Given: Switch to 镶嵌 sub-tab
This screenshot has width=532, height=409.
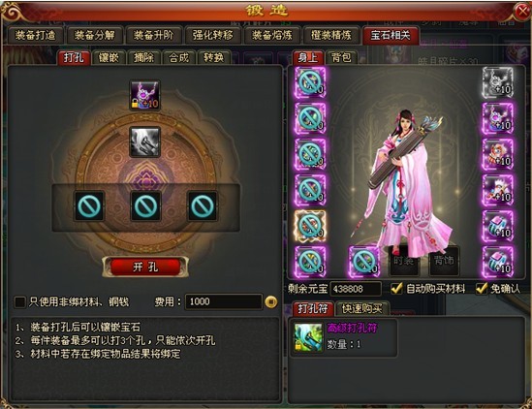Looking at the screenshot, I should [x=109, y=58].
